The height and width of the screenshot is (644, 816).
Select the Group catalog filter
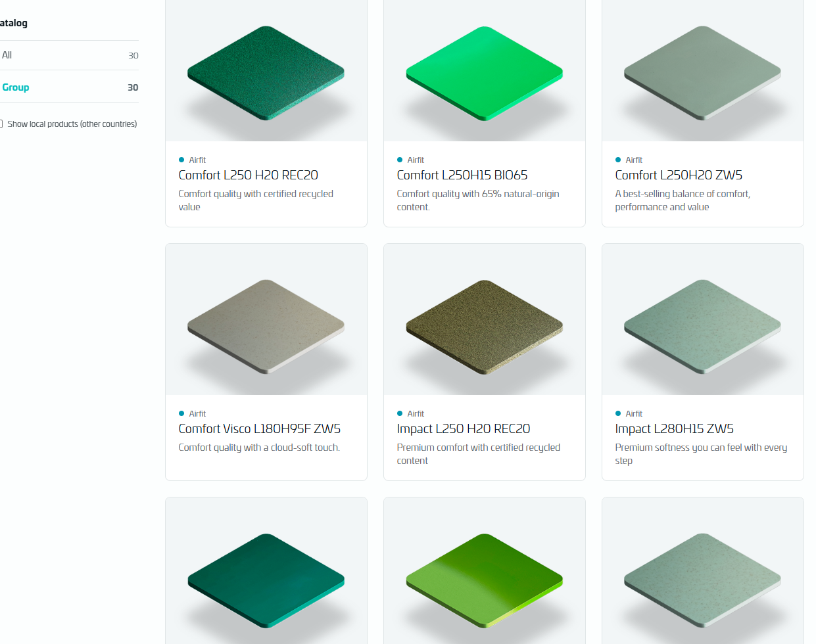69,87
